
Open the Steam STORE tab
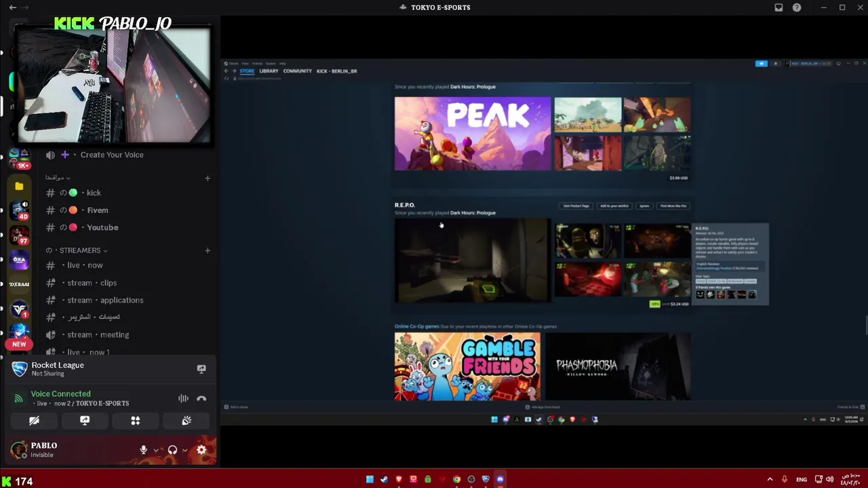pyautogui.click(x=247, y=71)
